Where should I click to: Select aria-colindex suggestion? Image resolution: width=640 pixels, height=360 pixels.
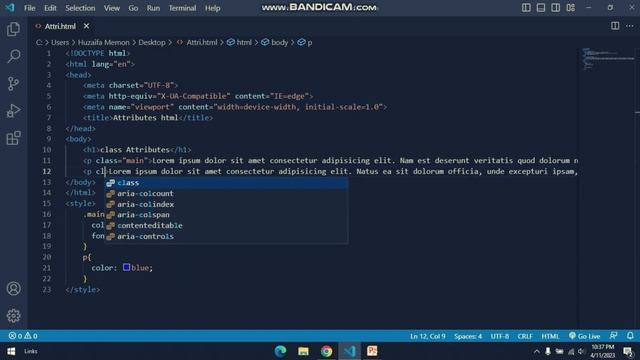click(x=226, y=204)
